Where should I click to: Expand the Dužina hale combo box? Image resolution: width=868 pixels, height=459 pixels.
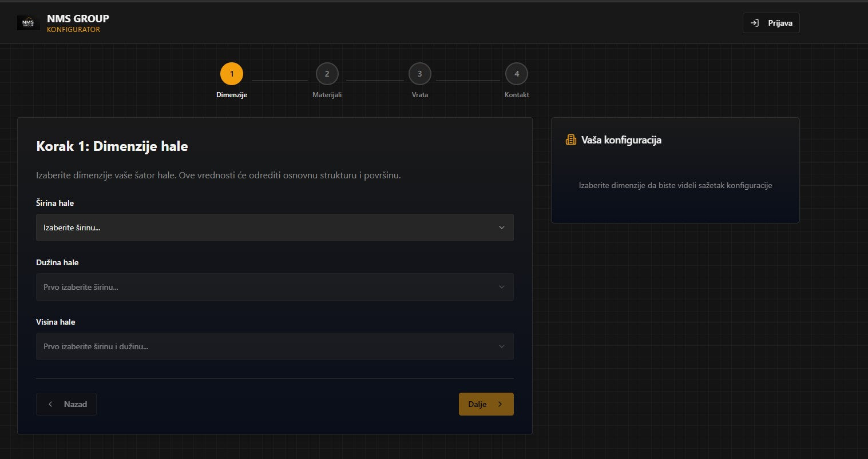pos(274,287)
